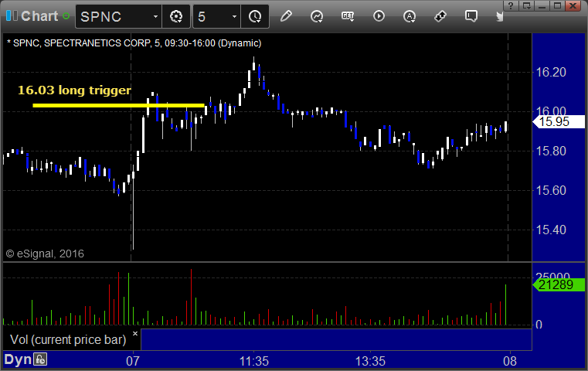Select the yellow 16.03 long trigger line
This screenshot has width=588, height=371.
tap(118, 105)
